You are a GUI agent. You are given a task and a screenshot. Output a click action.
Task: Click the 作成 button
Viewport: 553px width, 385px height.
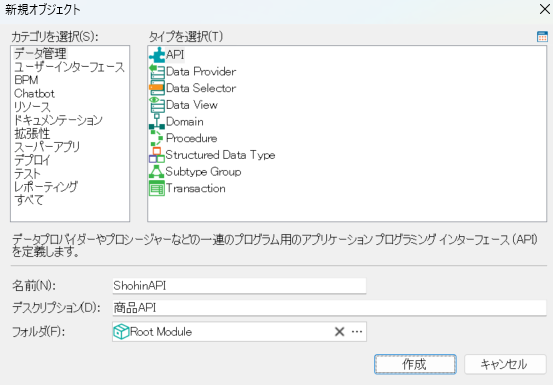[x=415, y=364]
